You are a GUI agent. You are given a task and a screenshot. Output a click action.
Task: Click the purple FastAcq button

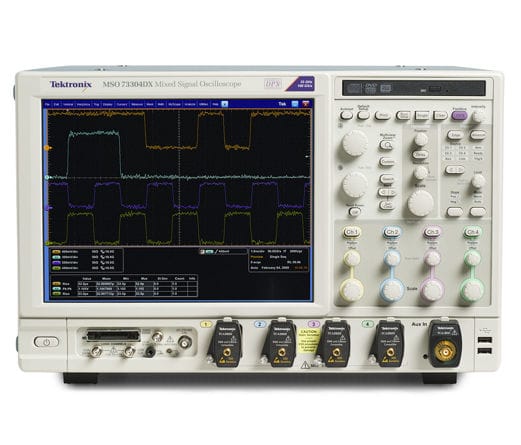[459, 115]
